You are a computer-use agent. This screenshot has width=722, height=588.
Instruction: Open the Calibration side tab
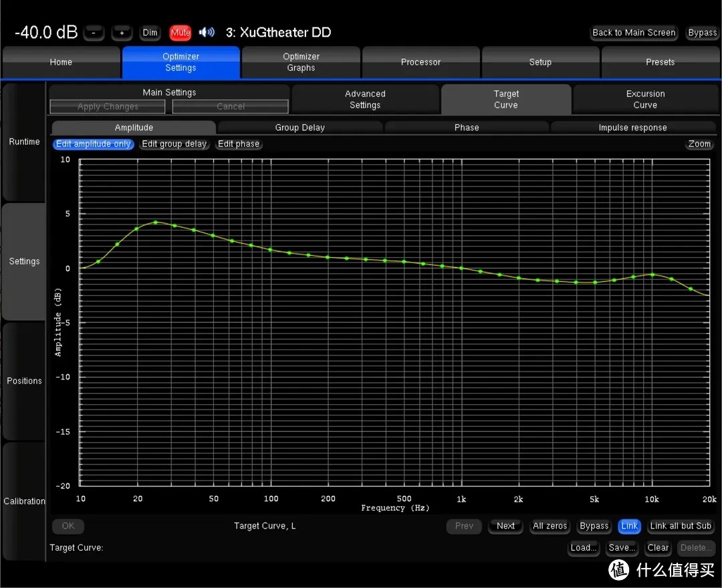coord(24,501)
